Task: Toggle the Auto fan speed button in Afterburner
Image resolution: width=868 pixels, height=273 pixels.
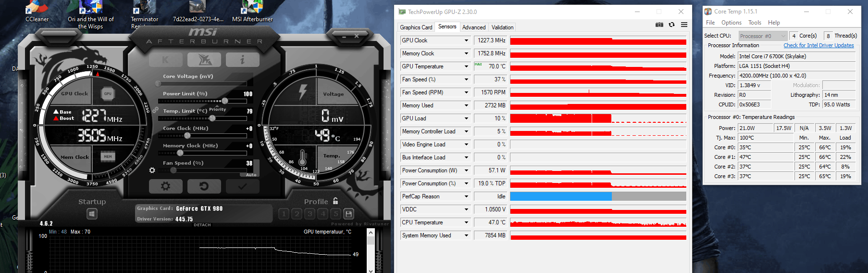Action: [x=251, y=175]
